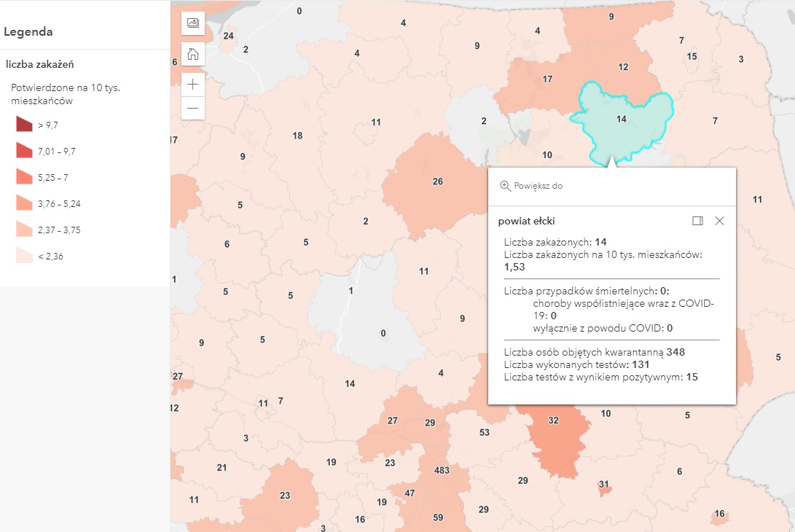Open the basemap gallery image icon
Screen dimensions: 795x532
192,23
